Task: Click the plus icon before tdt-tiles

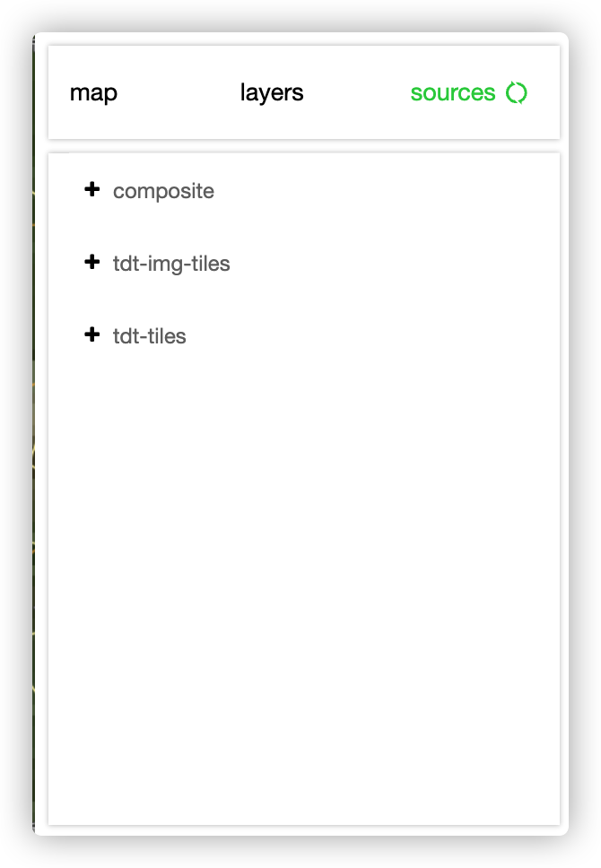Action: pyautogui.click(x=92, y=334)
